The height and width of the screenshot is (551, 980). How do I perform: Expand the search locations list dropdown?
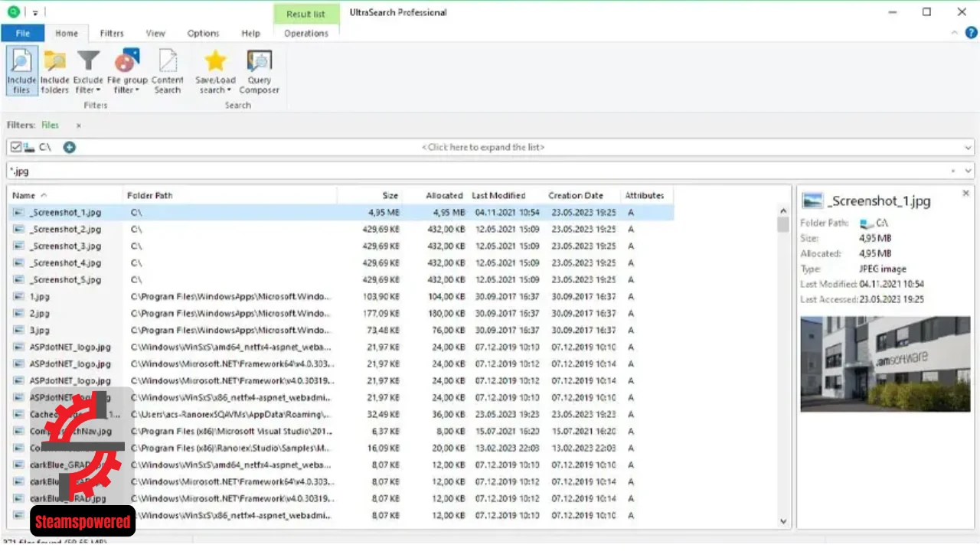(969, 148)
